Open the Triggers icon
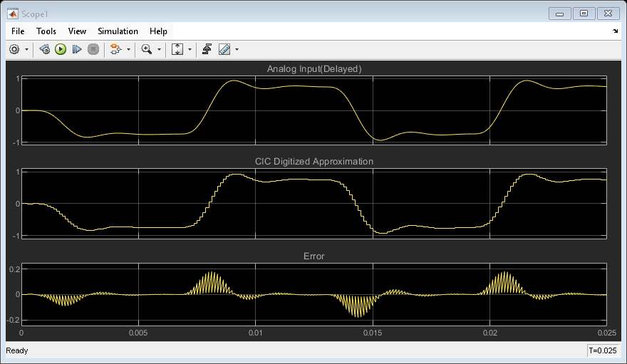The image size is (627, 364). (x=207, y=49)
